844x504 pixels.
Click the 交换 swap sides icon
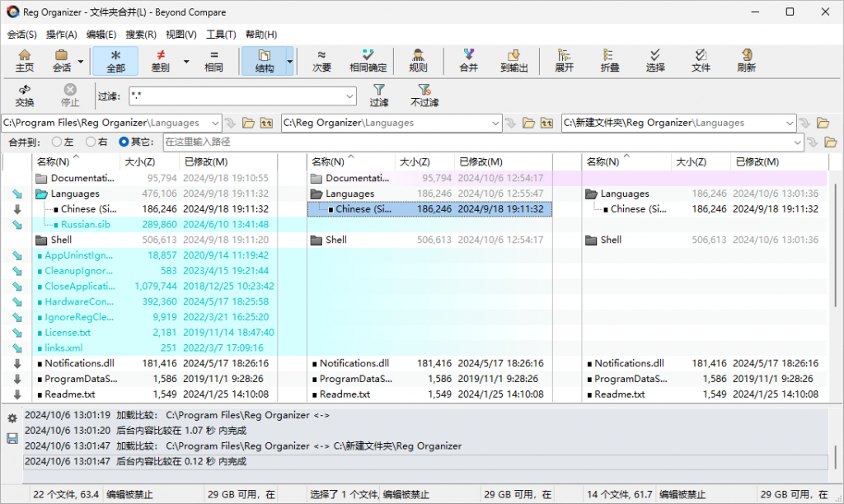coord(24,96)
